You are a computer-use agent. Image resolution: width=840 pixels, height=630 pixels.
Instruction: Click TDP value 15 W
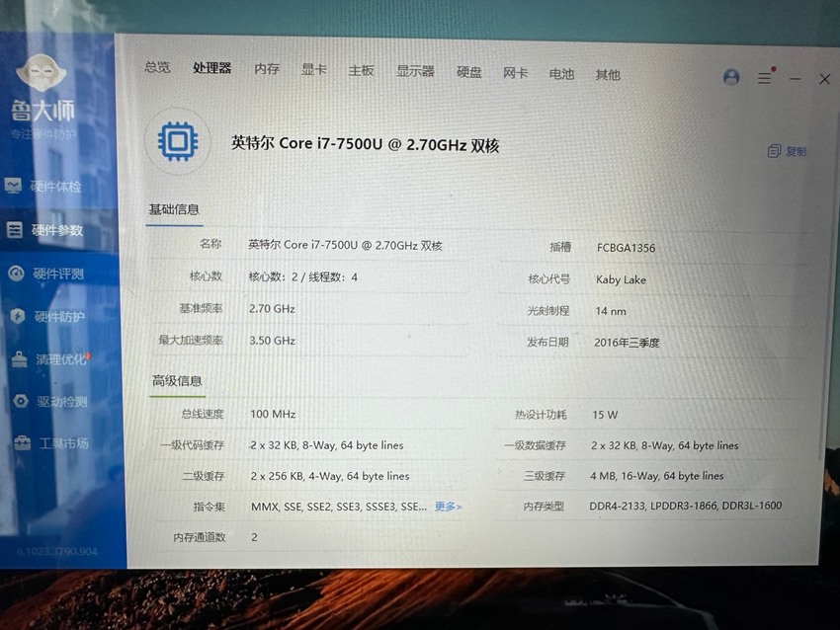tap(605, 415)
